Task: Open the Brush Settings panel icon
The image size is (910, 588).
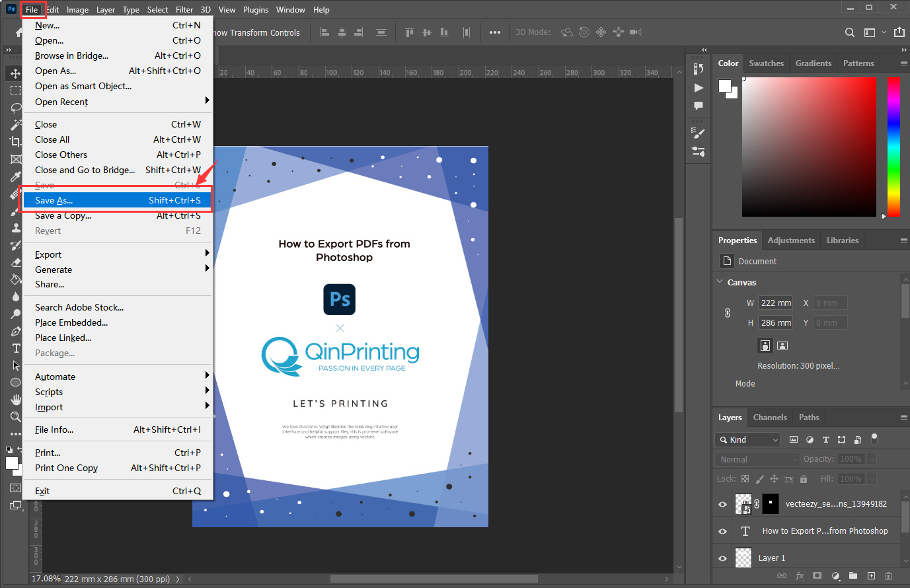Action: tap(699, 133)
